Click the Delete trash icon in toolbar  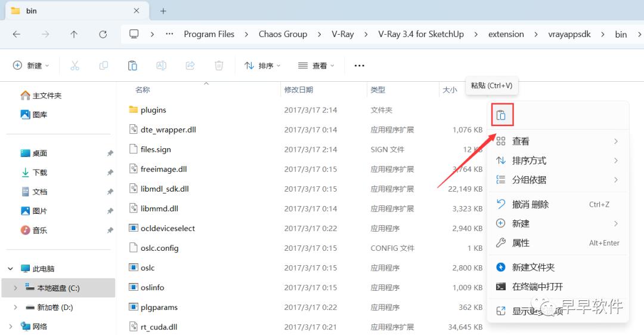219,66
